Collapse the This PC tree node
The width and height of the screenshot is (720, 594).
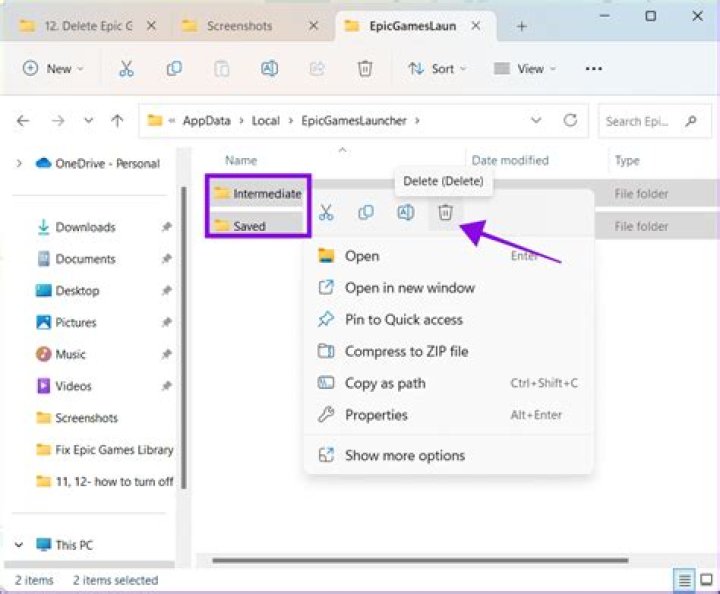(19, 545)
